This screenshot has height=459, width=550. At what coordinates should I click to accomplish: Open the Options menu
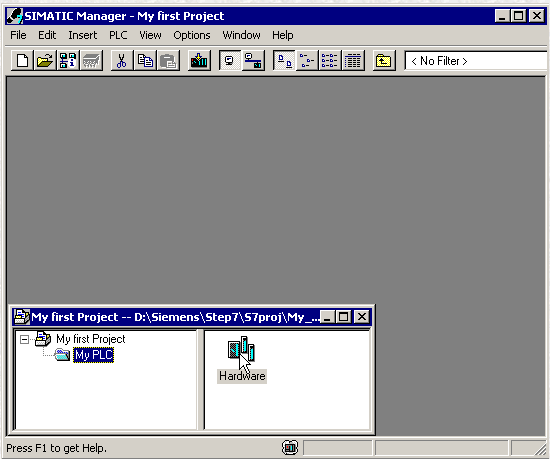click(192, 35)
